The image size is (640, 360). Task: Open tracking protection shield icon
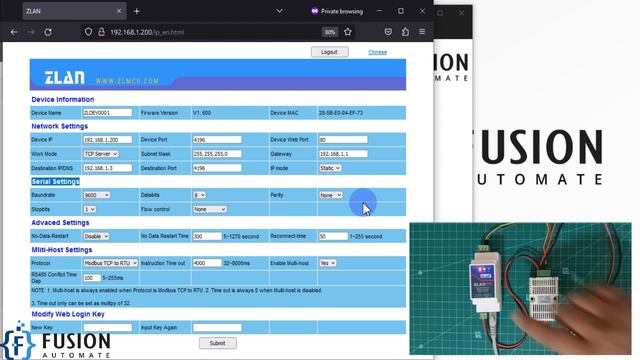tap(88, 32)
